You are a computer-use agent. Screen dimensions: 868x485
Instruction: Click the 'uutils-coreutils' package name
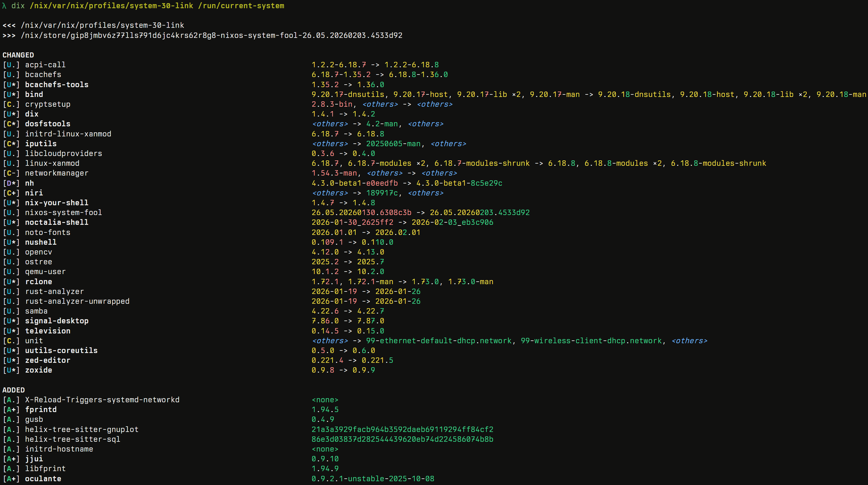pos(61,350)
